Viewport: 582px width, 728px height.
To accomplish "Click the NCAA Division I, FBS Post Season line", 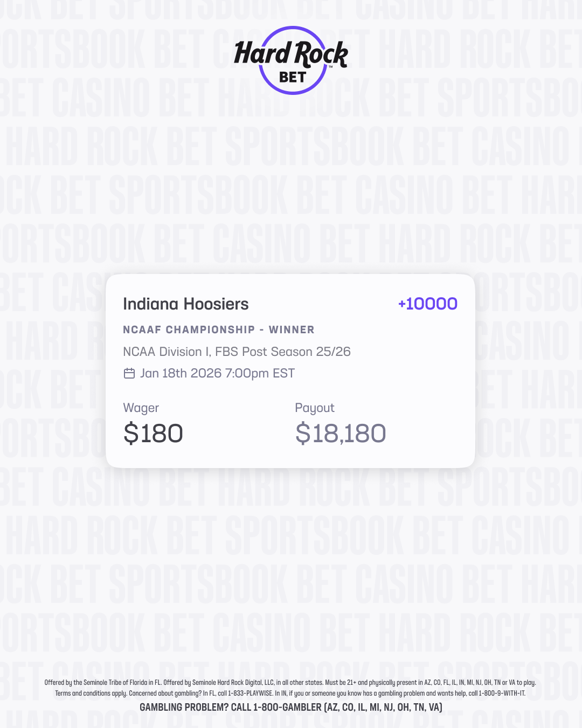I will [237, 352].
